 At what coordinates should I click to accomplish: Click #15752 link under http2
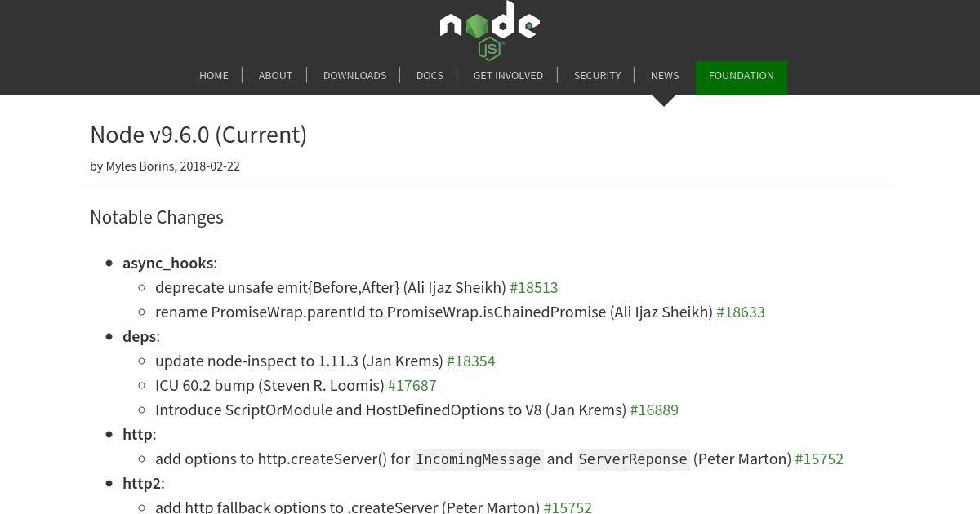pyautogui.click(x=568, y=507)
